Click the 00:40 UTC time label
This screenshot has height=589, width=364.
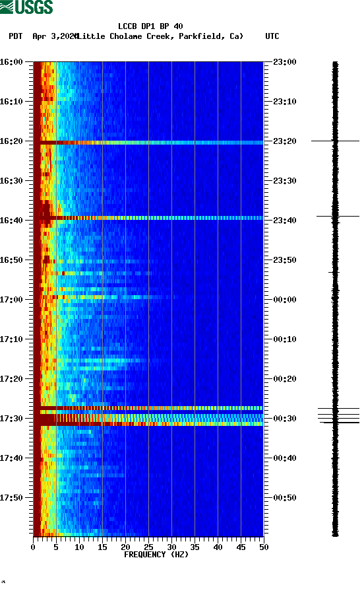point(285,458)
